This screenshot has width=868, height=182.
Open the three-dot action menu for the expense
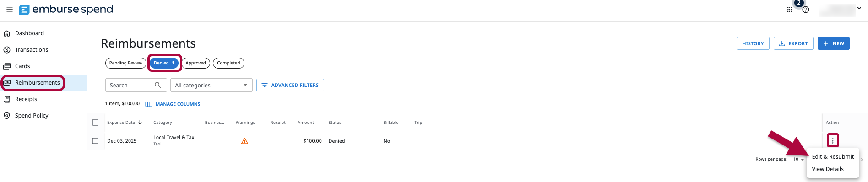(x=832, y=140)
